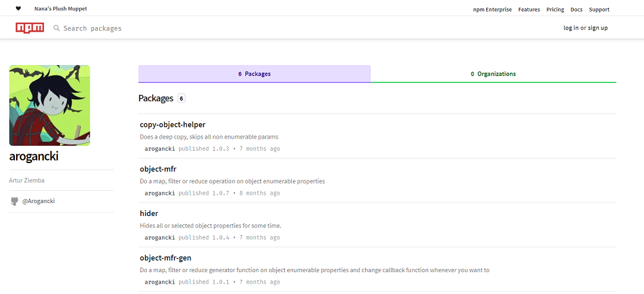This screenshot has width=644, height=294.
Task: Open the Docs link
Action: [576, 10]
